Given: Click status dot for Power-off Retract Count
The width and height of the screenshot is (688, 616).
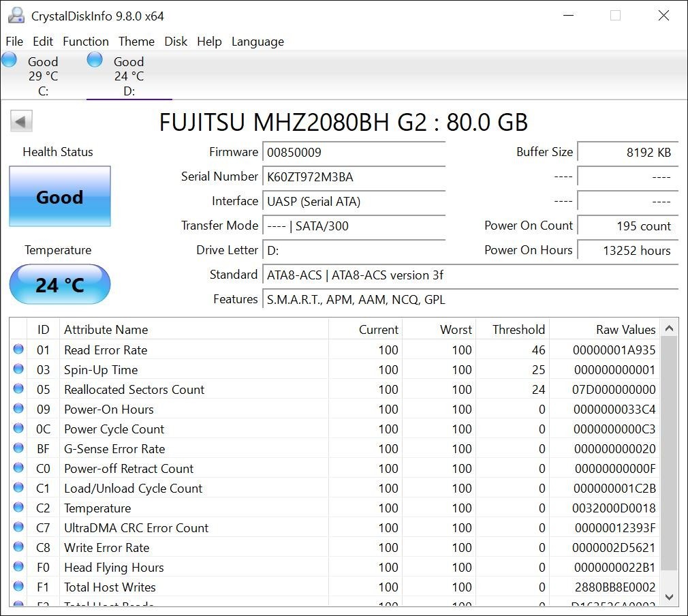Looking at the screenshot, I should pos(18,467).
